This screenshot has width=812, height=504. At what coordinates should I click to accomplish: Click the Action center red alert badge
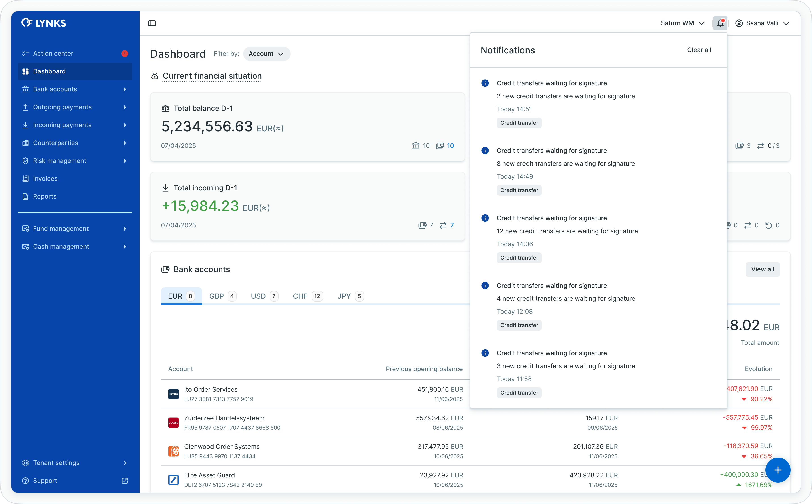pos(125,54)
